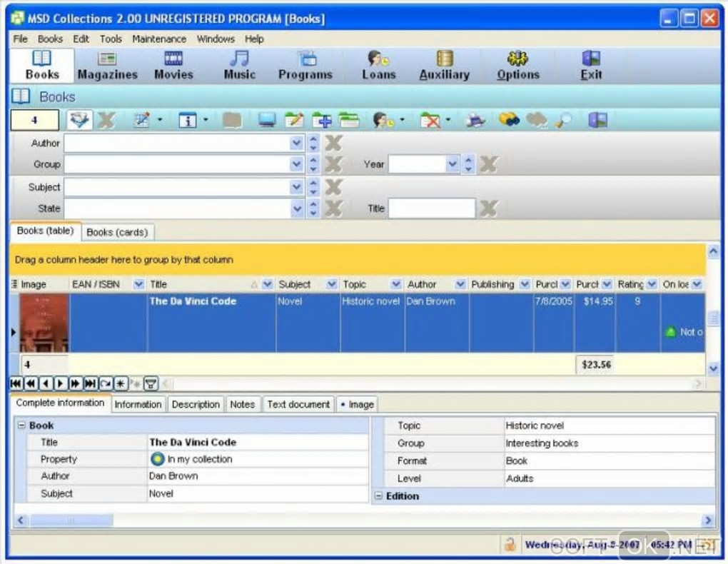Clear the Author filter with X
Image resolution: width=728 pixels, height=564 pixels.
pyautogui.click(x=333, y=143)
